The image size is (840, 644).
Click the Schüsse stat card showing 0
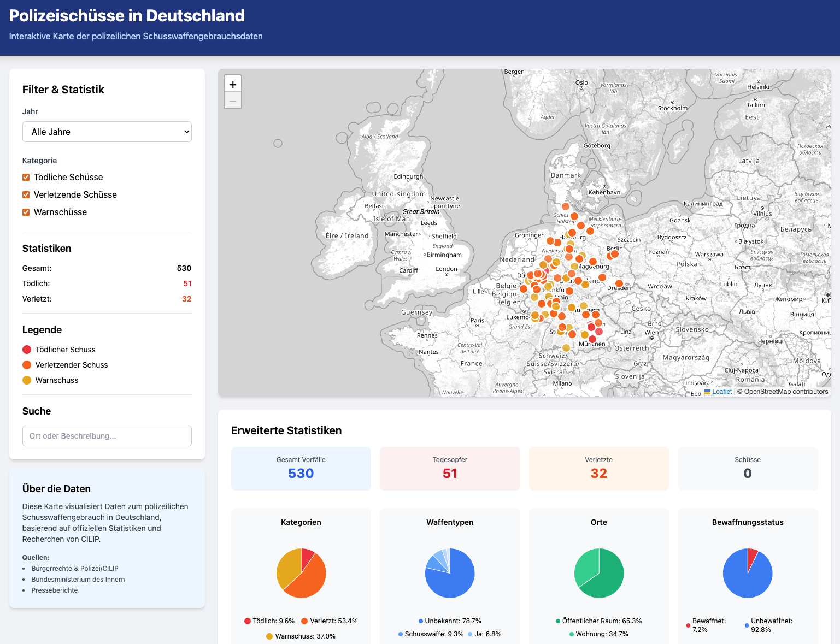(748, 469)
